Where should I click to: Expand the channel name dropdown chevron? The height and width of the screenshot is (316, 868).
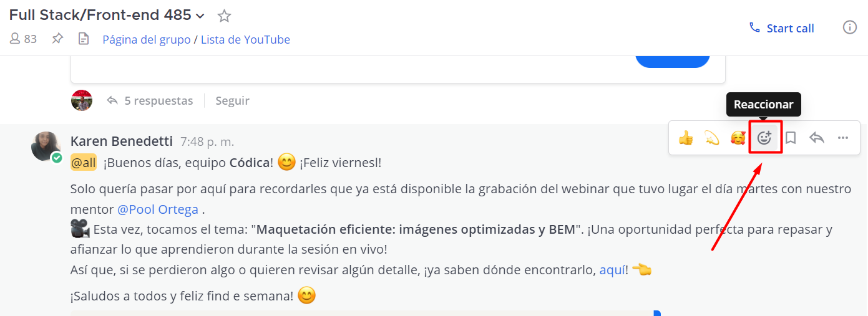(x=200, y=16)
